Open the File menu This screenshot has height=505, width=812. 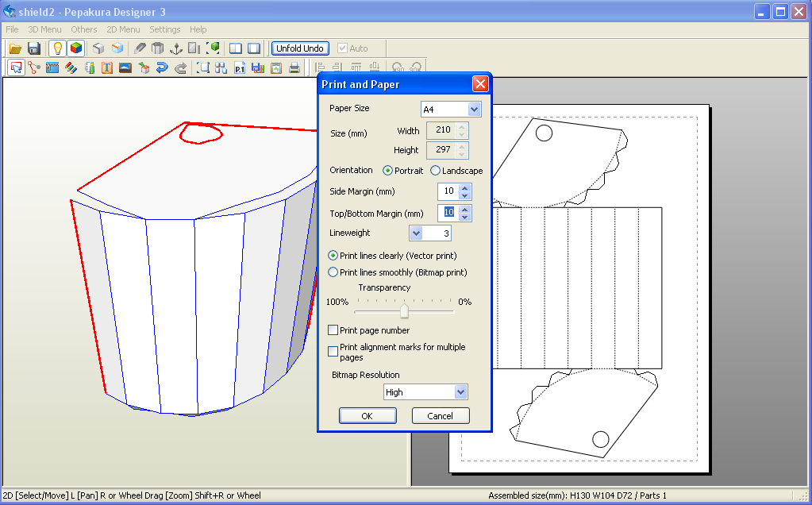(x=12, y=29)
